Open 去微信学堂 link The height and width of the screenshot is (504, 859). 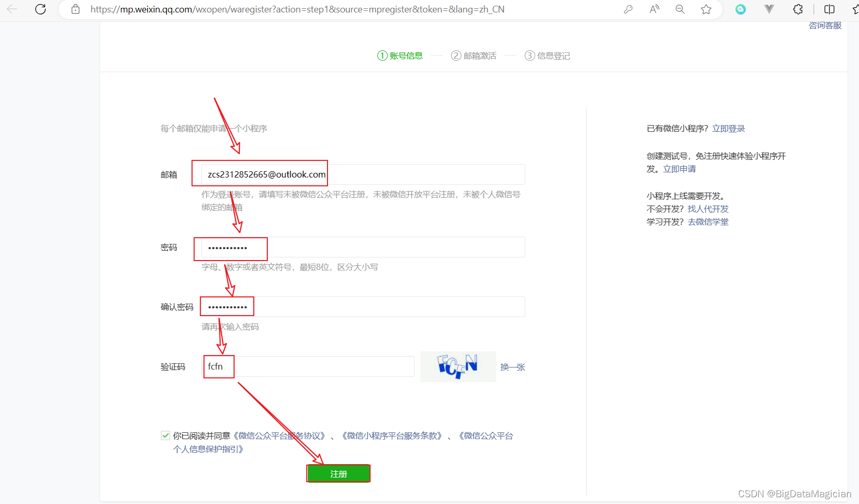[708, 222]
